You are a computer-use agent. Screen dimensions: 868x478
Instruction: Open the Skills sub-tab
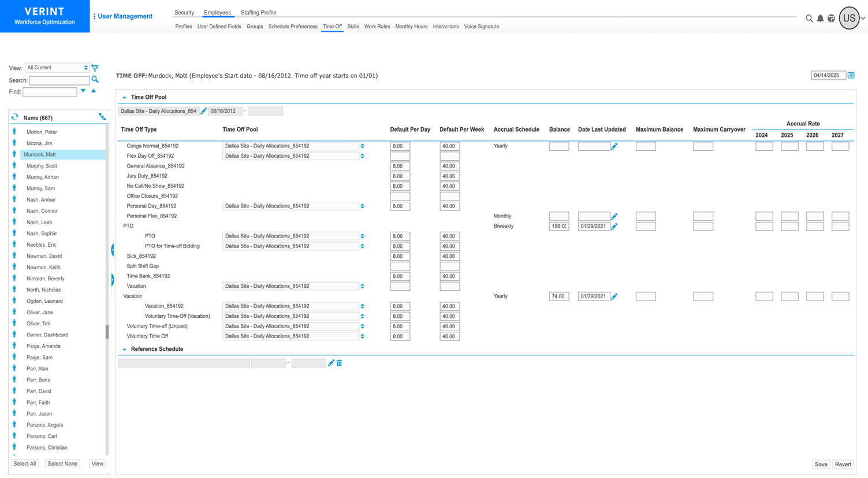point(353,27)
